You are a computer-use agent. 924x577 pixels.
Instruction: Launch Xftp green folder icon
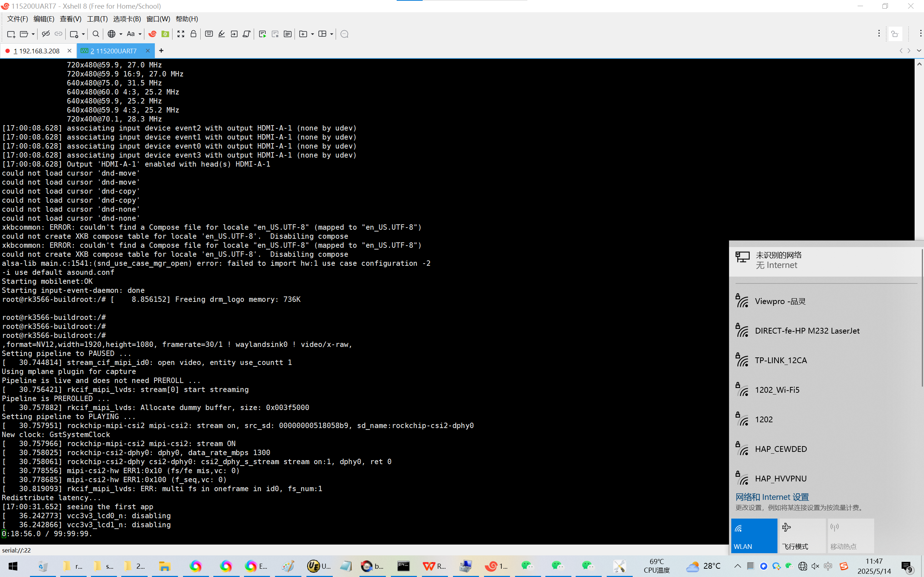[x=165, y=34]
